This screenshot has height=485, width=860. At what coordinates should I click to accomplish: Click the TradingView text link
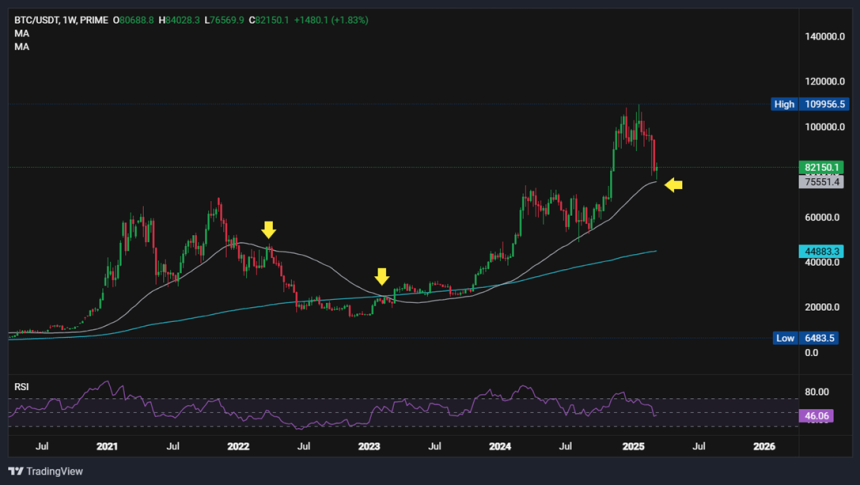(x=54, y=471)
